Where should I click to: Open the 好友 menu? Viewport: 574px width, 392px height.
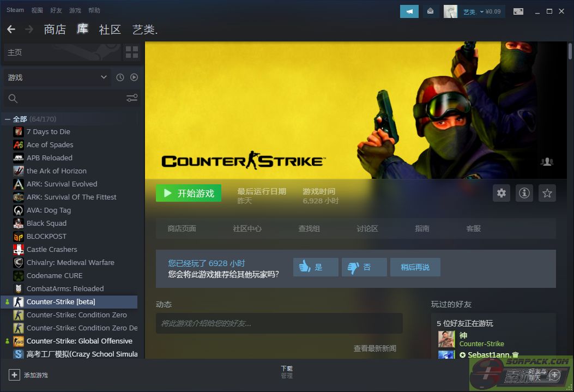56,10
